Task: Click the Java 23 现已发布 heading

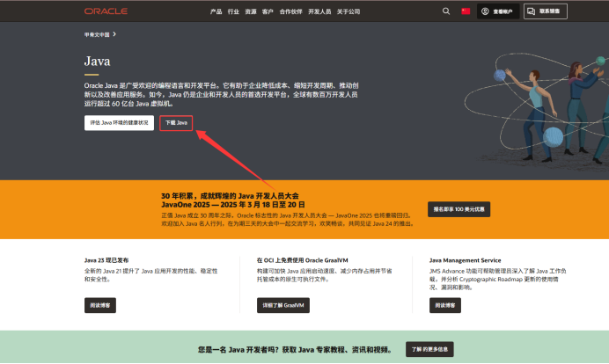Action: (x=106, y=260)
